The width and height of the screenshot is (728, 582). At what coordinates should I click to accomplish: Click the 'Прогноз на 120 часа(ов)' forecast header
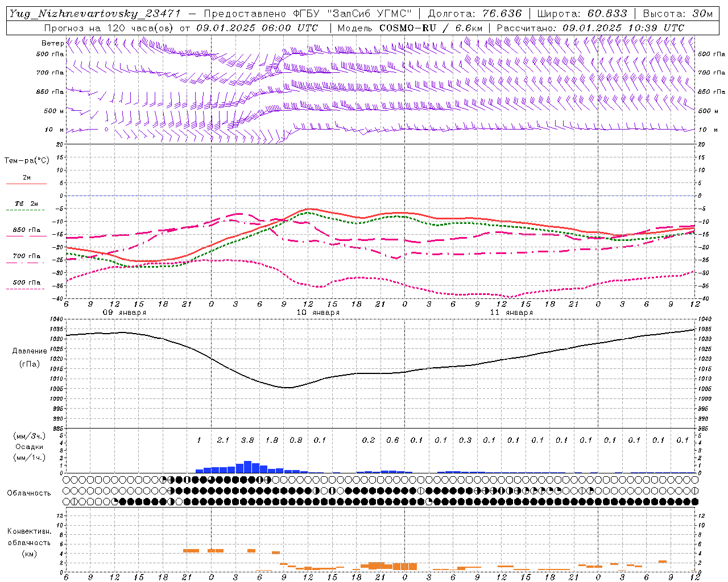pos(109,28)
